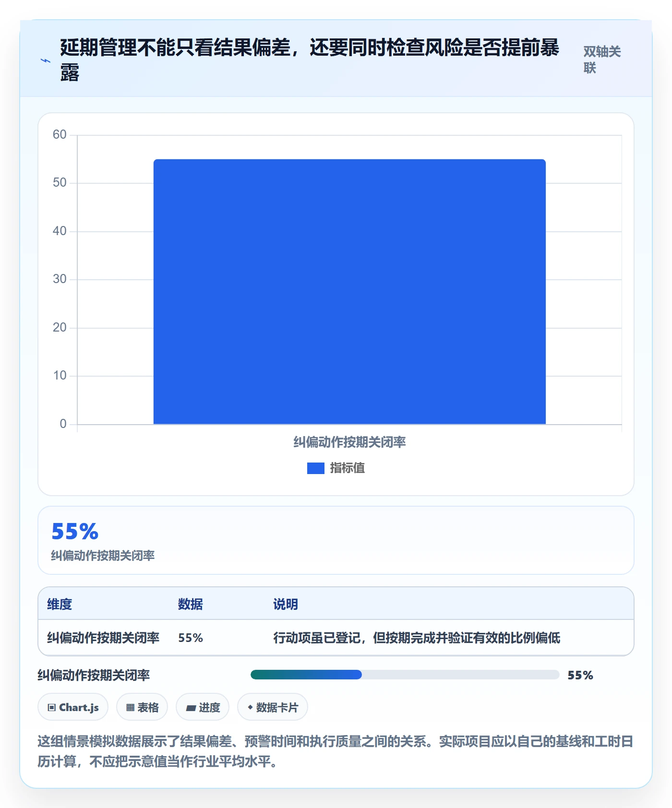Click the 说明 column header
This screenshot has width=672, height=808.
click(286, 604)
